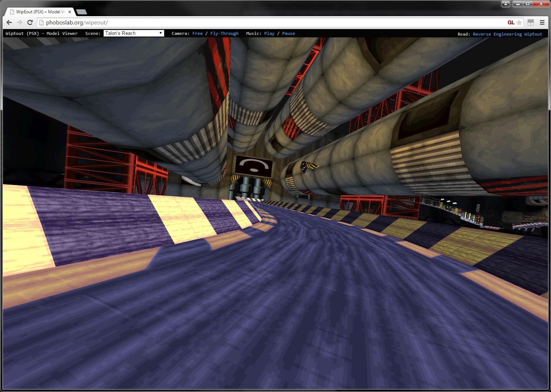The height and width of the screenshot is (392, 551).
Task: Switch camera to Fly-Through mode
Action: 224,33
